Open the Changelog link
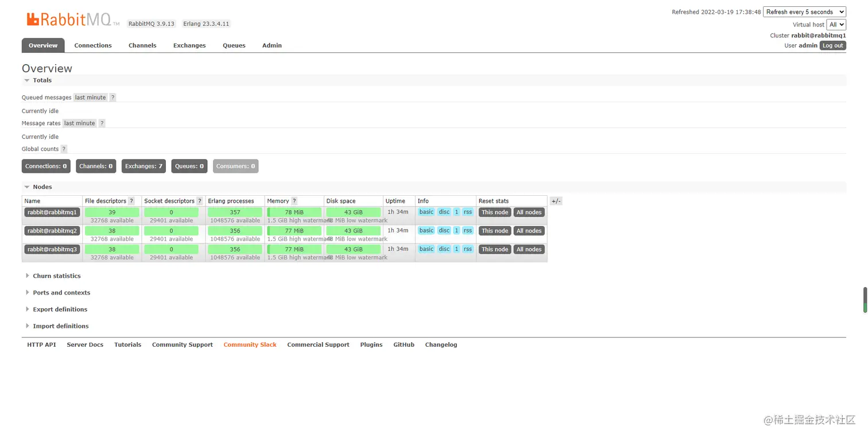 pyautogui.click(x=441, y=345)
